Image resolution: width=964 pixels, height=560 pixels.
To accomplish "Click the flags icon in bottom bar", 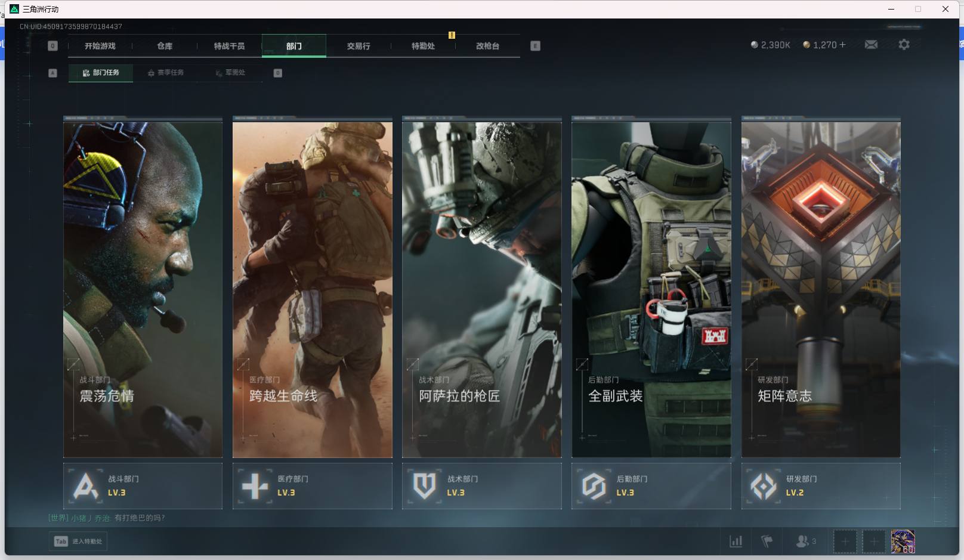I will [767, 542].
